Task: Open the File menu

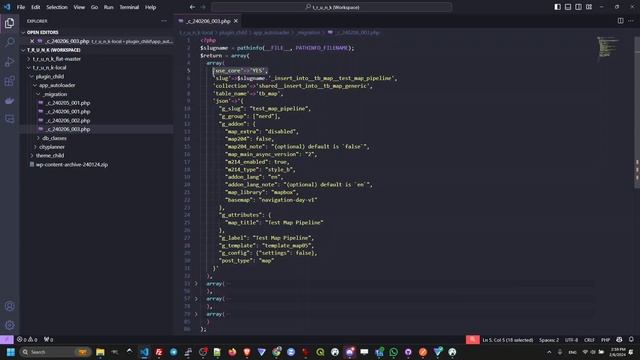Action: tap(21, 7)
